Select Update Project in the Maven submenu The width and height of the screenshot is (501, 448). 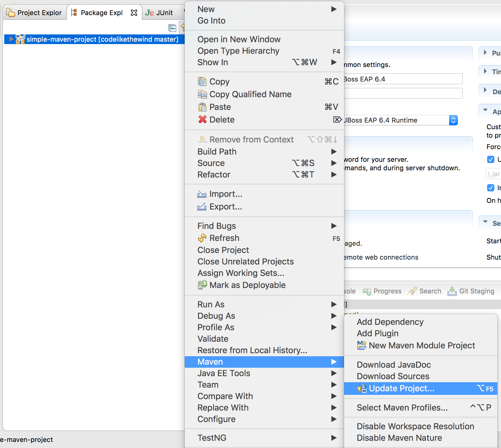pos(401,389)
